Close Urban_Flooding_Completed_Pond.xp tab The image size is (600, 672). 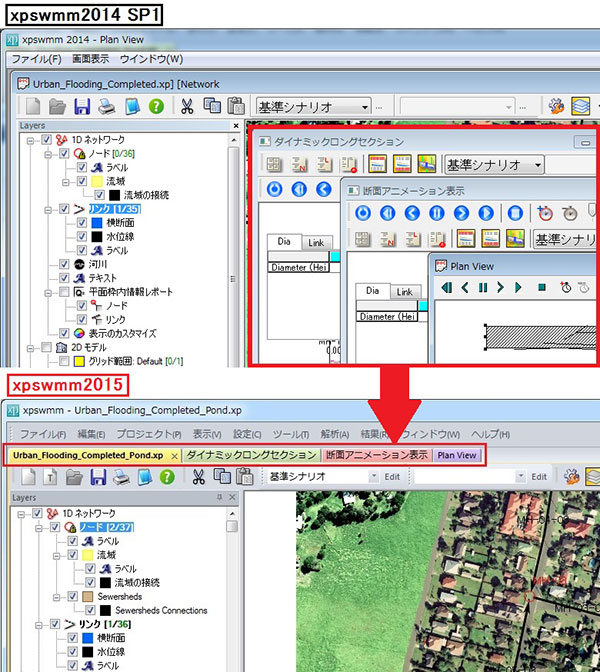tap(174, 456)
